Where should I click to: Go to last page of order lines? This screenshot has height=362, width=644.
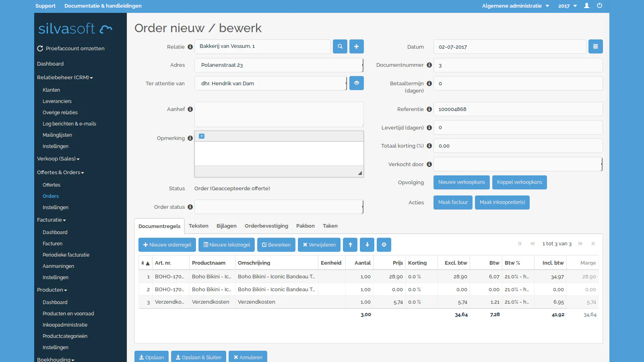(593, 244)
